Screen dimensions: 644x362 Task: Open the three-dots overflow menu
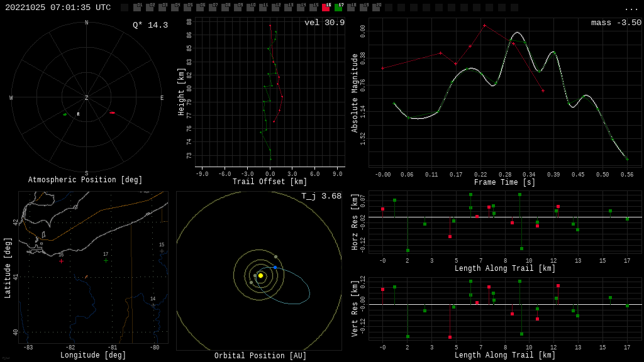click(x=631, y=9)
